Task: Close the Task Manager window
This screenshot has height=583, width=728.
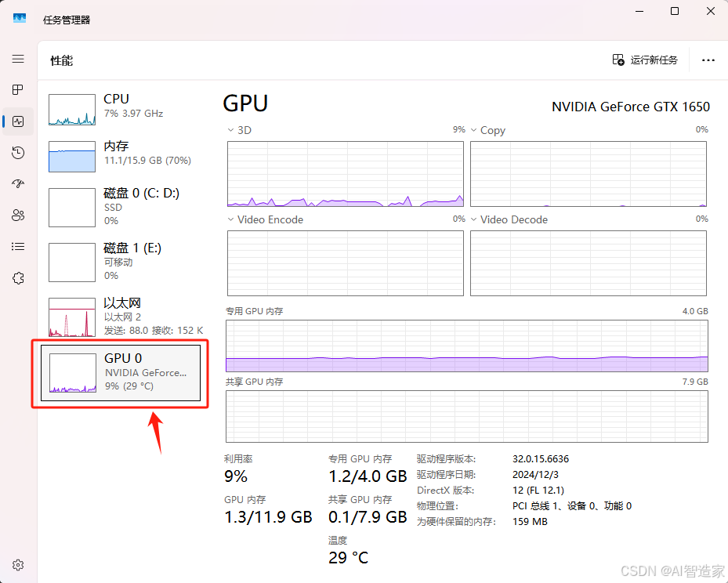Action: point(710,11)
